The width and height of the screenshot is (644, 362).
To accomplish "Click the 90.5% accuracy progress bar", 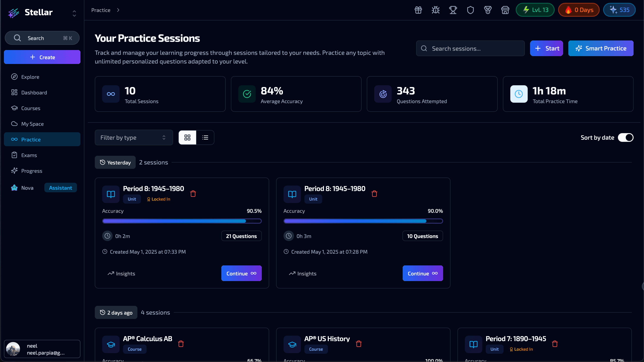I will (182, 221).
